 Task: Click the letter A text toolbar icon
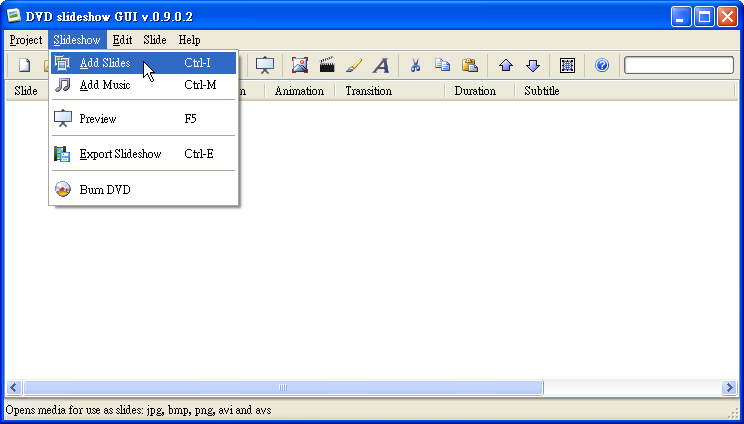(381, 65)
